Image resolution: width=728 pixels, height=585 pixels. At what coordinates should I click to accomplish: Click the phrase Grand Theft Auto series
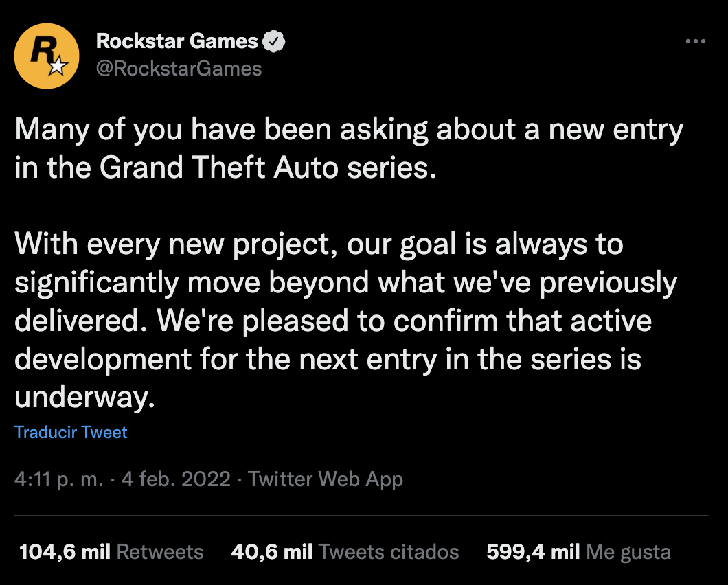click(x=267, y=168)
